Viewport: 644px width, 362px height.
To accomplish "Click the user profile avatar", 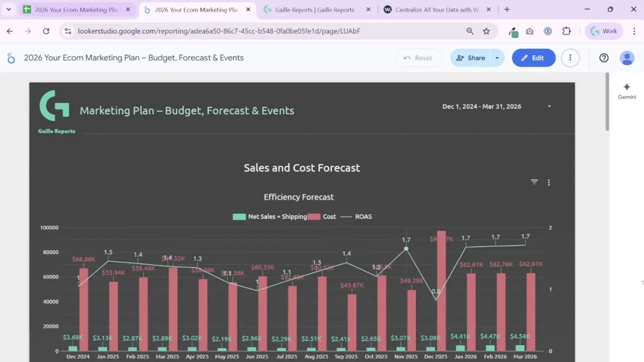I will pyautogui.click(x=627, y=58).
